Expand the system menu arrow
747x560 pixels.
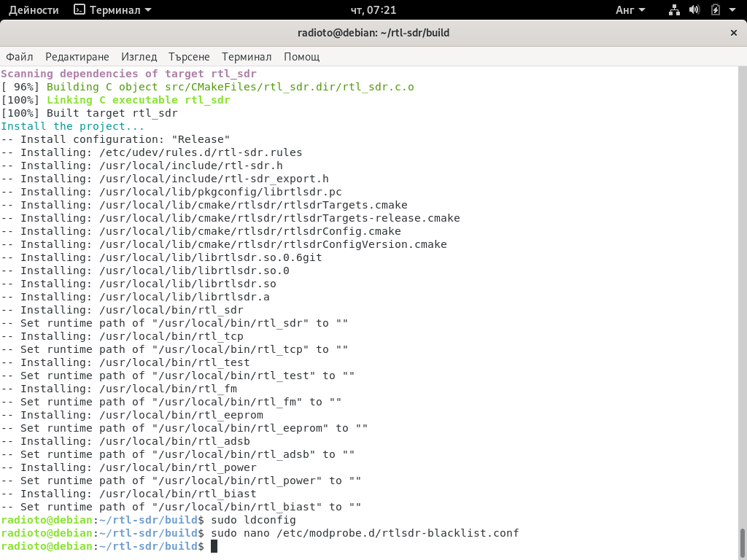[x=732, y=10]
